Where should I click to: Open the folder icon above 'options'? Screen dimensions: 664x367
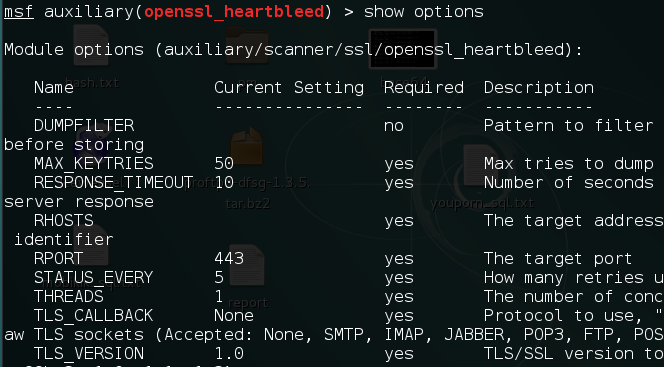pos(247,45)
